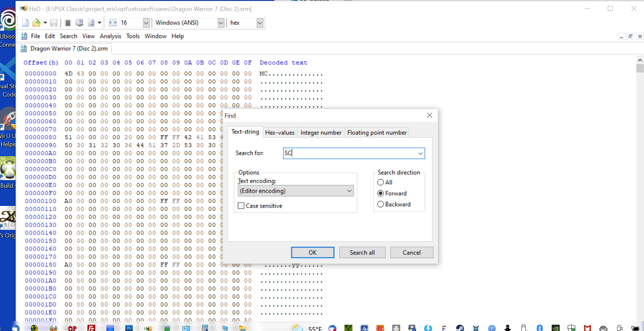The height and width of the screenshot is (331, 644).
Task: Click the Open file folder icon
Action: pos(36,23)
